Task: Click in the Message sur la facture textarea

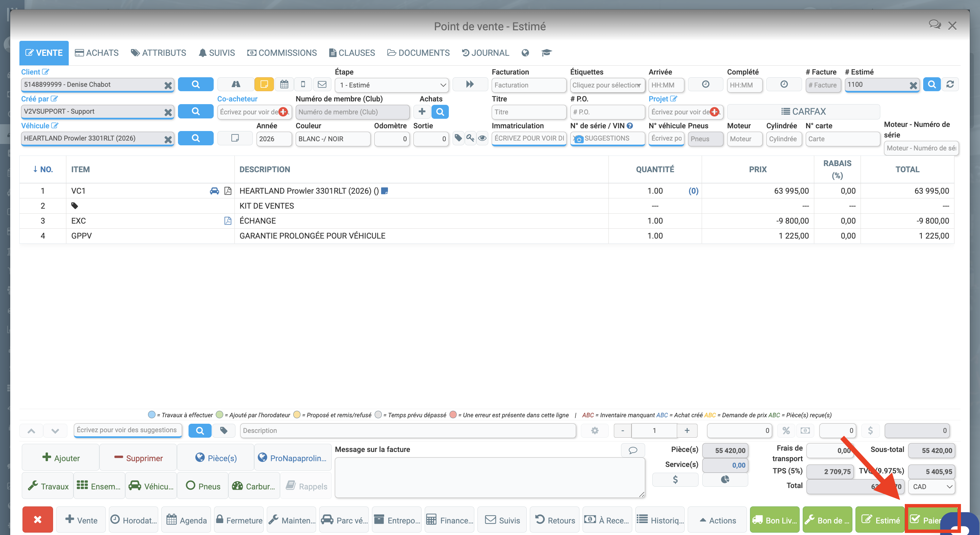Action: (490, 478)
